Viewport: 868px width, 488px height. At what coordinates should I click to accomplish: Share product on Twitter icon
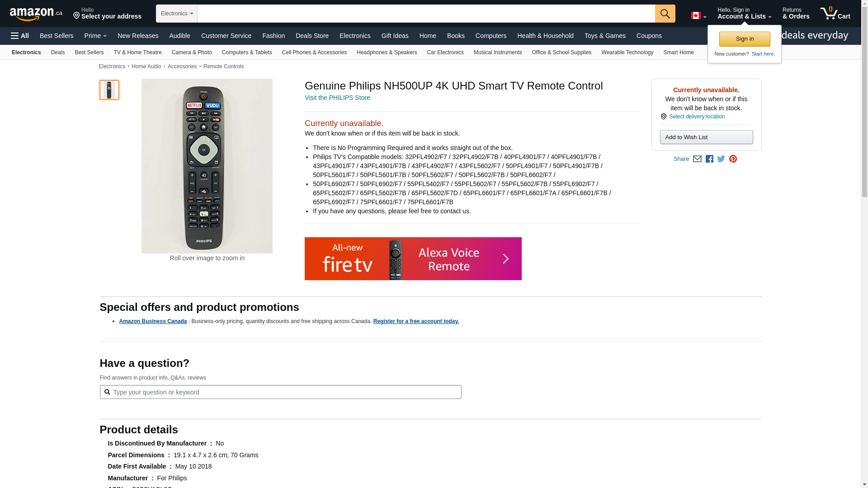(721, 159)
